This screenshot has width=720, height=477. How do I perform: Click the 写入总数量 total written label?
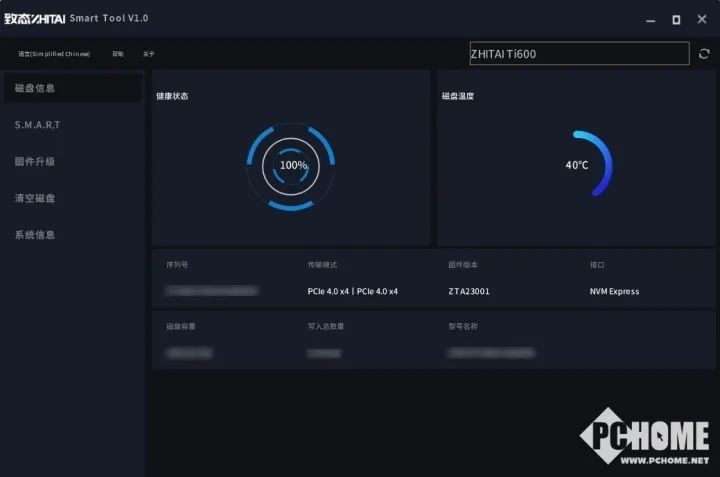pos(326,326)
